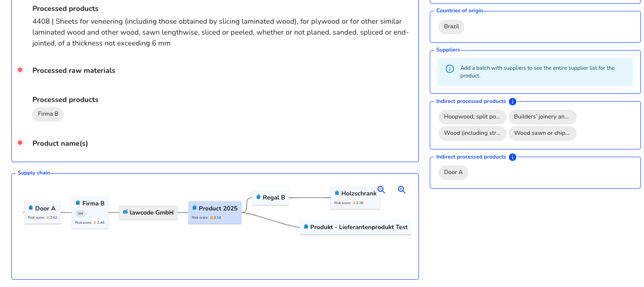Click info icon next to Door A panel heading
Viewport: 644px width, 287px height.
click(x=513, y=157)
